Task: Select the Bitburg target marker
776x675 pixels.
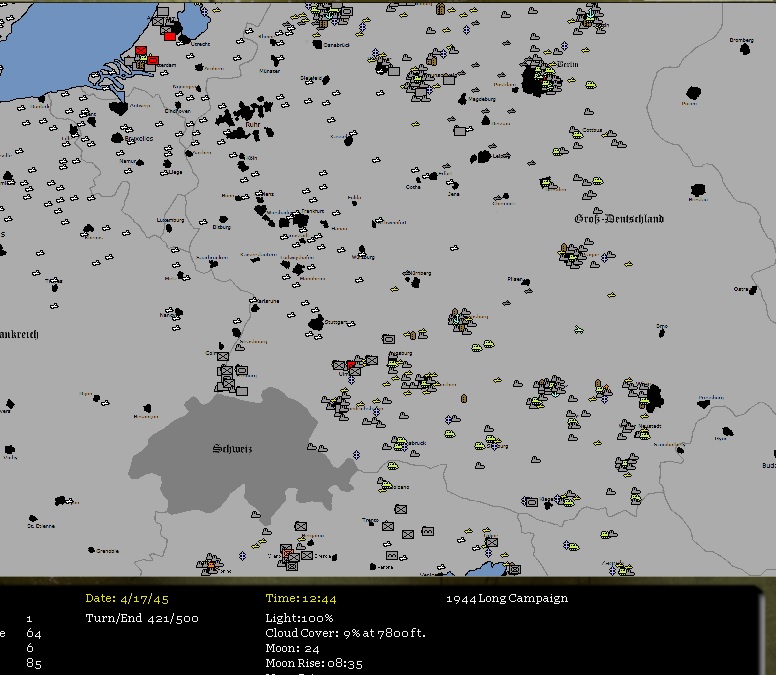Action: click(x=223, y=219)
